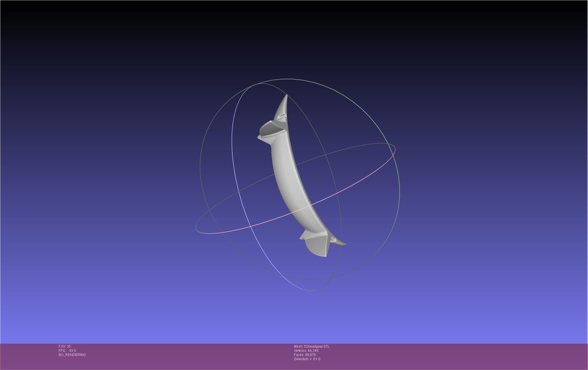Click the FPS: 93.5 readout
Screen dimensions: 588x370
click(67, 351)
